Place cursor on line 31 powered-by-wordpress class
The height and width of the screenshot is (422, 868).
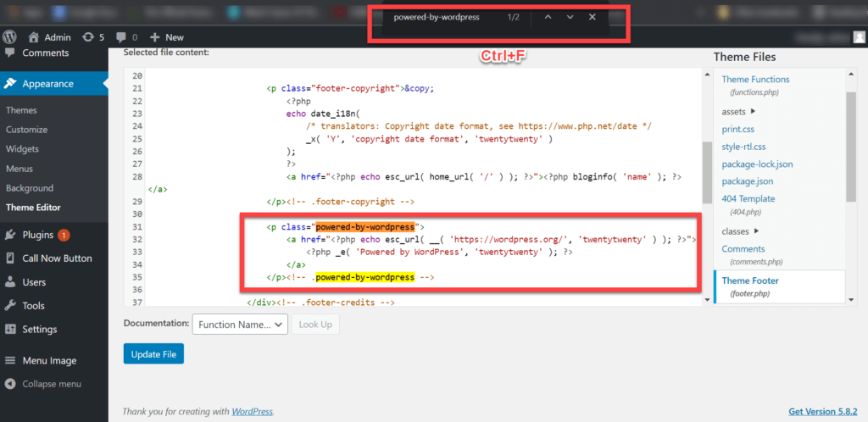[365, 227]
